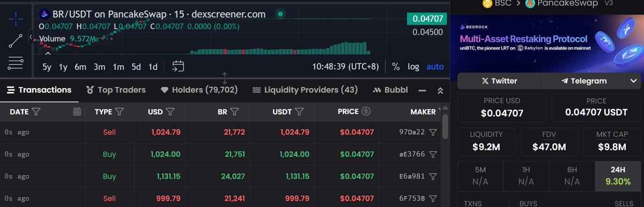The height and width of the screenshot is (207, 644).
Task: Switch to the Top Traders tab
Action: point(116,90)
